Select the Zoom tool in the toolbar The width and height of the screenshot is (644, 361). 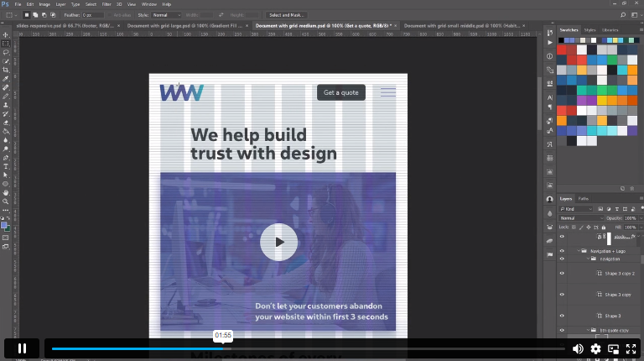(6, 201)
